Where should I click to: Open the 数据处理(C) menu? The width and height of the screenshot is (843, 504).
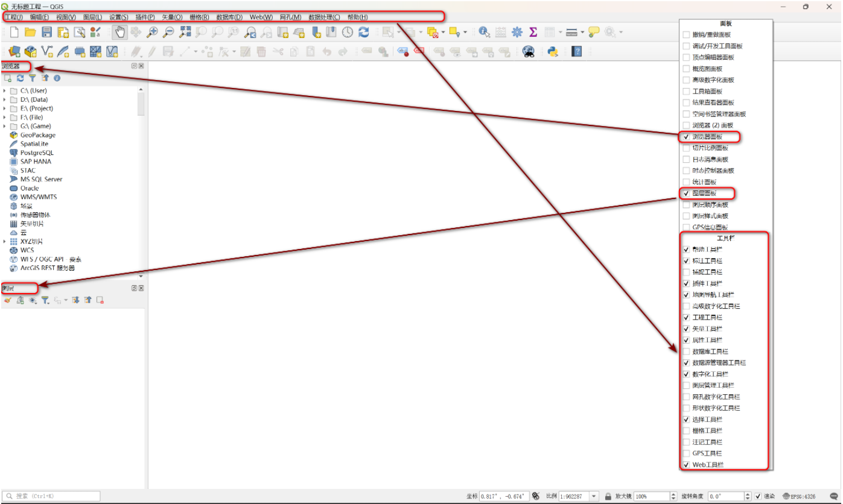(324, 17)
